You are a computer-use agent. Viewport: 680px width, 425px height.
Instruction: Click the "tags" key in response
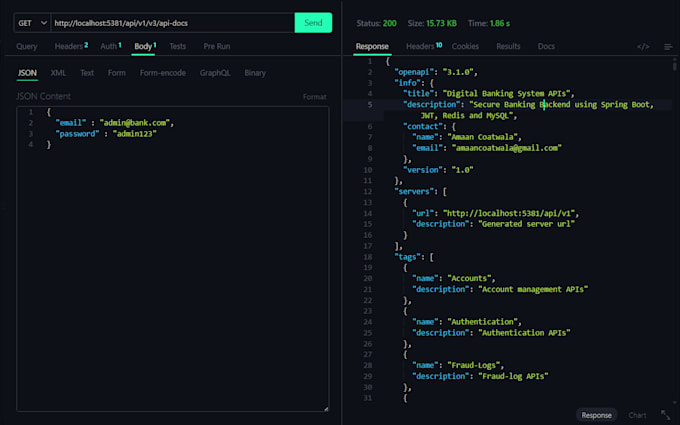[x=408, y=257]
